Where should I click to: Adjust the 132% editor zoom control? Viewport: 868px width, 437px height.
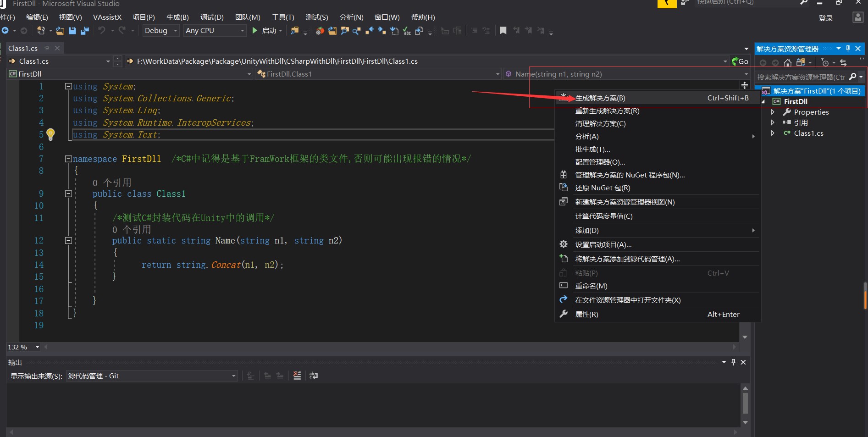coord(22,347)
